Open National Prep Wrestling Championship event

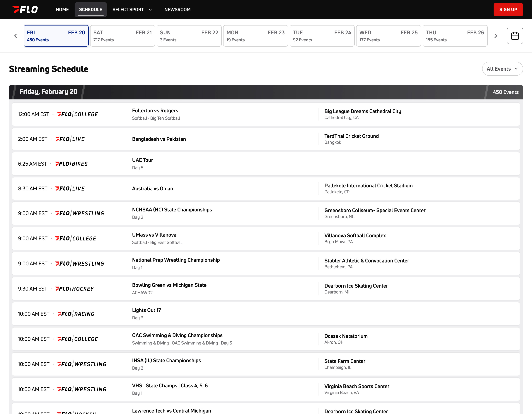[266, 264]
